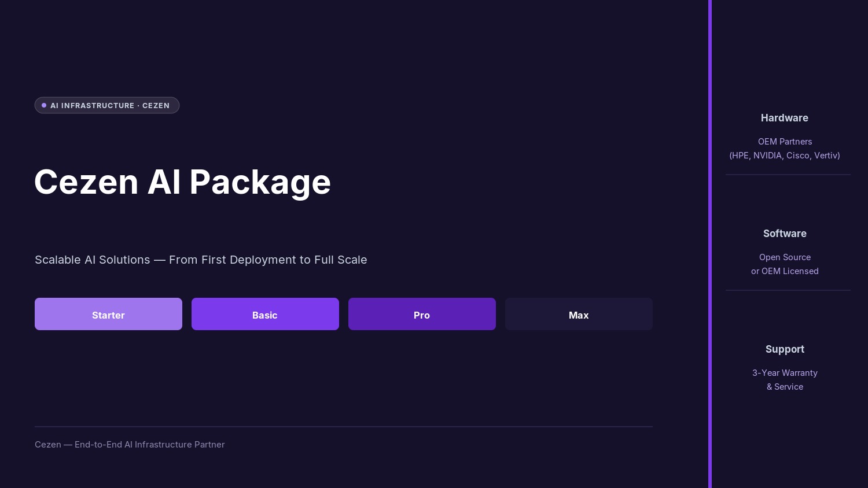Click the Hardware heading in sidebar
The image size is (868, 488).
coord(785,118)
